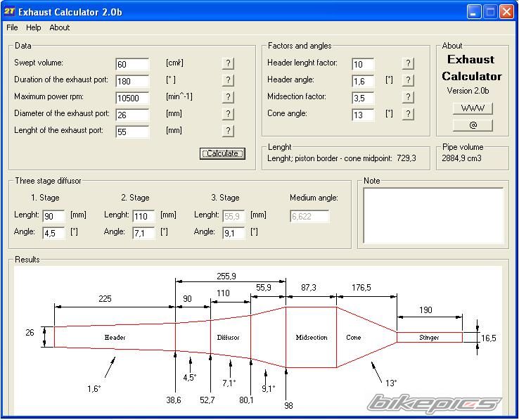The height and width of the screenshot is (420, 519).
Task: Click the 190 stinger length dimension
Action: click(425, 310)
